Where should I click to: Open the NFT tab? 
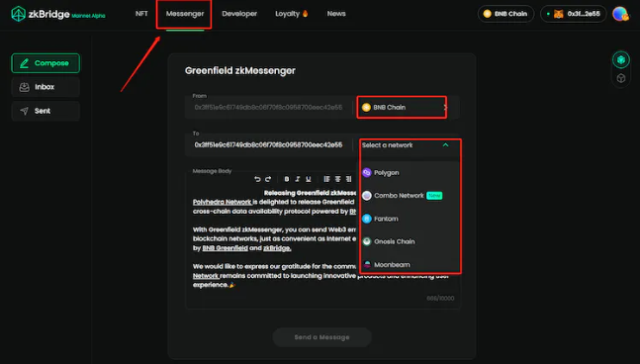click(141, 14)
